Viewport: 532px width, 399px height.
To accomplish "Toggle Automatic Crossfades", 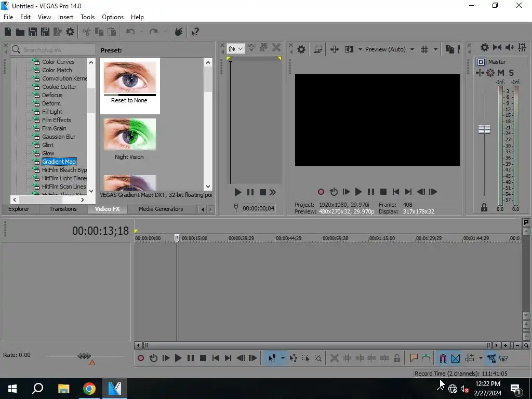I will pos(455,358).
